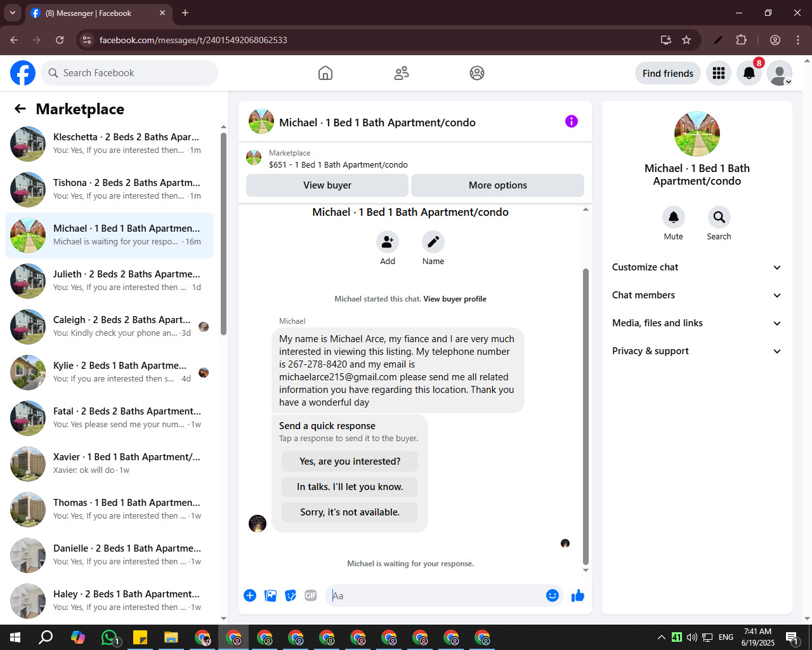Screen dimensions: 812x650
Task: Open a new browser tab
Action: pos(185,13)
